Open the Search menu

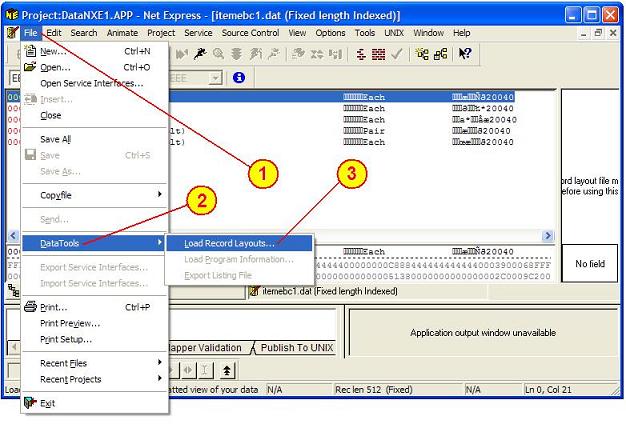(84, 33)
